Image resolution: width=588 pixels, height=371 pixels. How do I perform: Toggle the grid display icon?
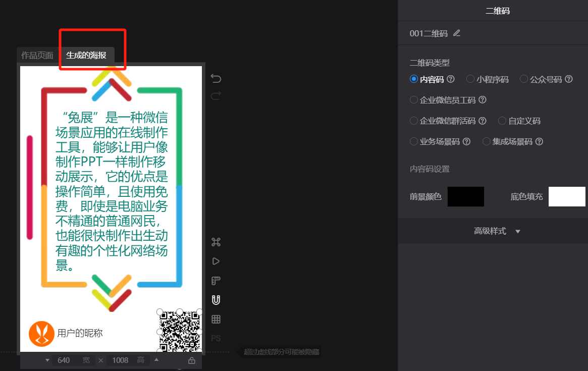coord(216,319)
